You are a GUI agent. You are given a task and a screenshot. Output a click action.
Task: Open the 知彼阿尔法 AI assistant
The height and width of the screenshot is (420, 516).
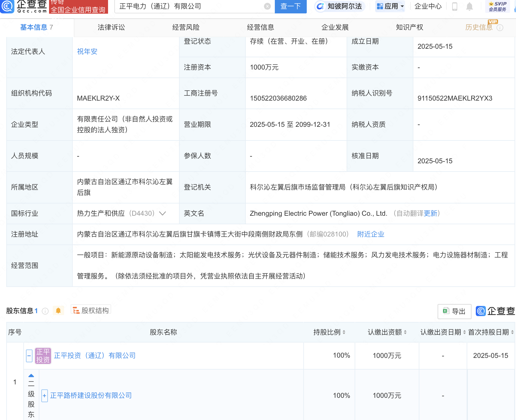click(x=340, y=6)
